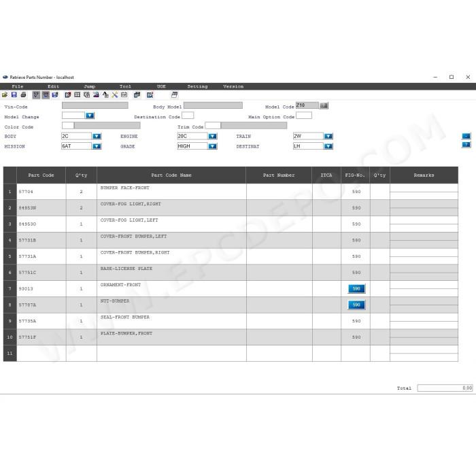Screen dimensions: 476x476
Task: Click the Subaru logo in the title bar
Action: point(5,78)
